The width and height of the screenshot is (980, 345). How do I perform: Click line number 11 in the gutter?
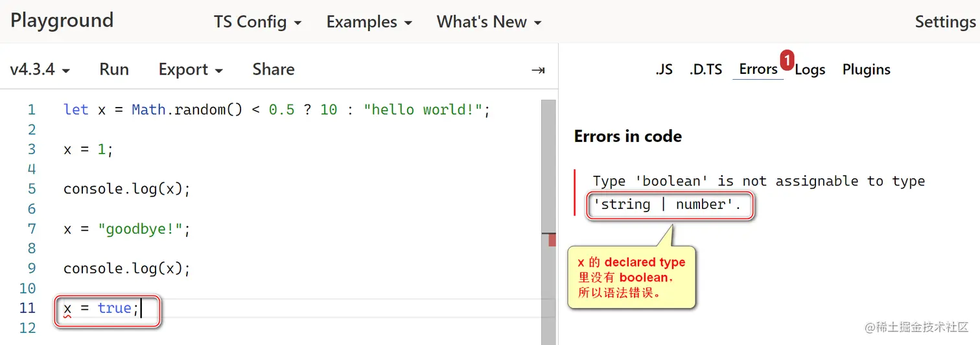(x=27, y=308)
